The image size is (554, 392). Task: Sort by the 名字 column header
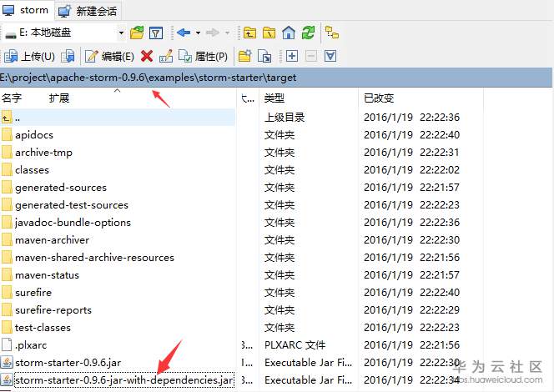coord(12,98)
